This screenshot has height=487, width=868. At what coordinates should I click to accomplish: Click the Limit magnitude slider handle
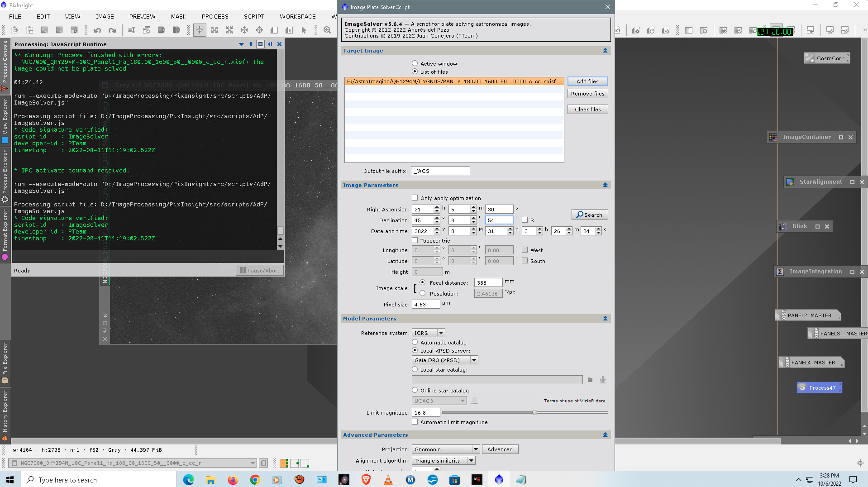534,412
